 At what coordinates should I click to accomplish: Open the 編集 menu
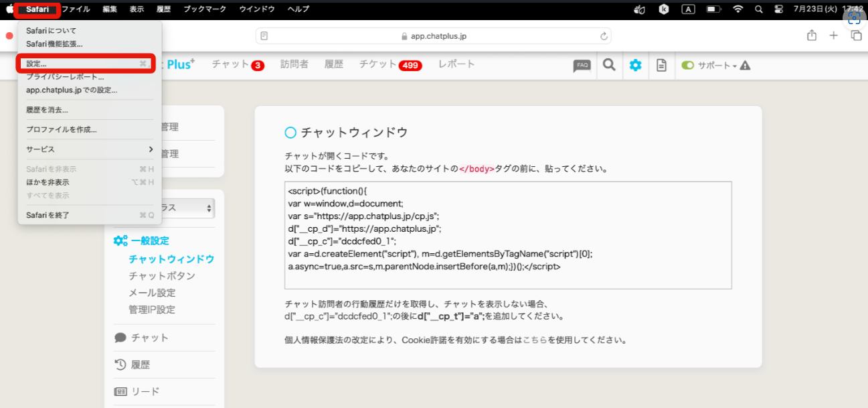pos(110,9)
